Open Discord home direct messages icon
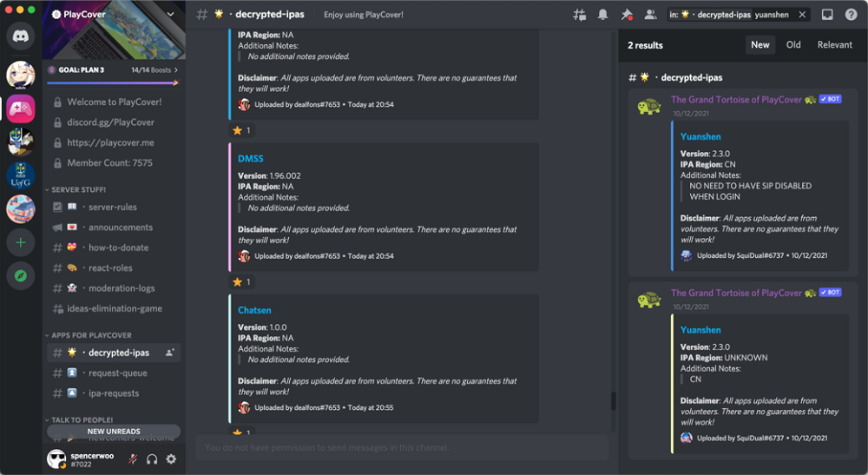The image size is (868, 475). click(21, 36)
